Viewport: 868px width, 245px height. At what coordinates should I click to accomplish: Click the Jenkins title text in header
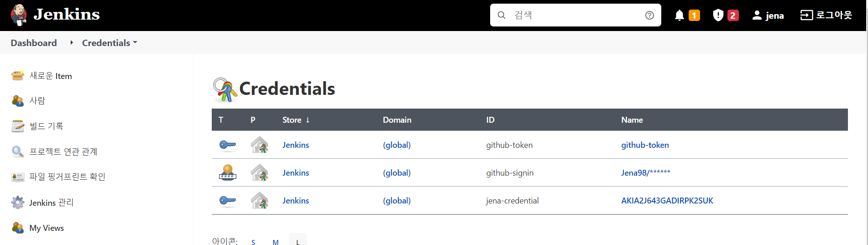coord(67,14)
